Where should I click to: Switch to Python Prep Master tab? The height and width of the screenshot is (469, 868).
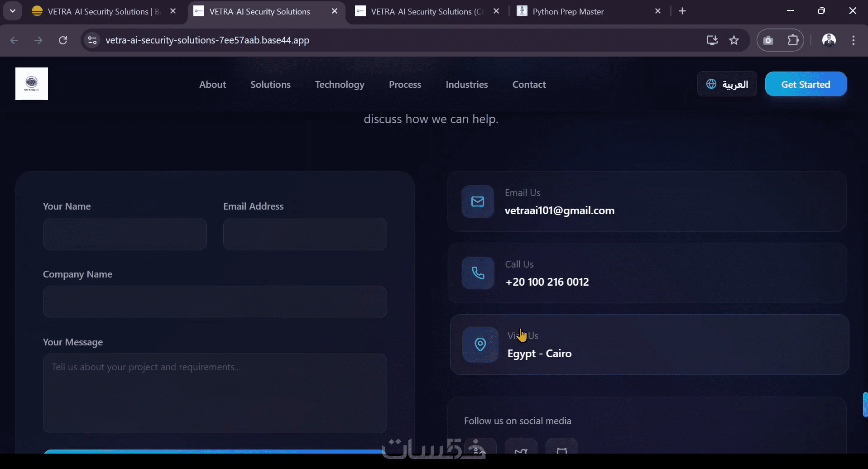coord(589,11)
